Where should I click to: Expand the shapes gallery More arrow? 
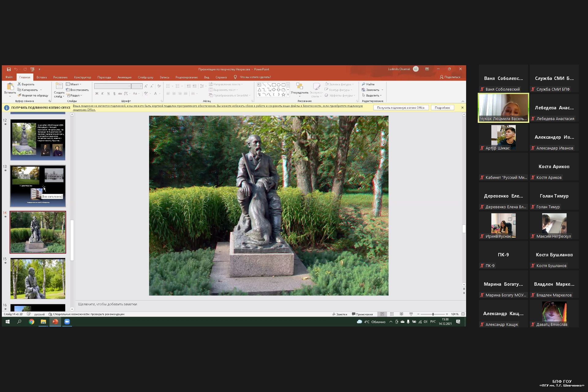pyautogui.click(x=288, y=95)
